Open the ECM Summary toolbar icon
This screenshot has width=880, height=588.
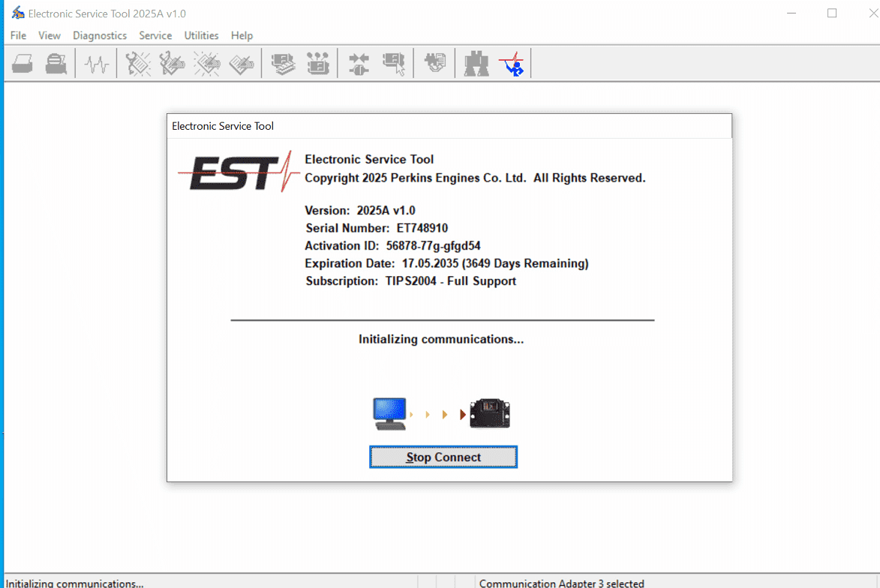pyautogui.click(x=283, y=64)
